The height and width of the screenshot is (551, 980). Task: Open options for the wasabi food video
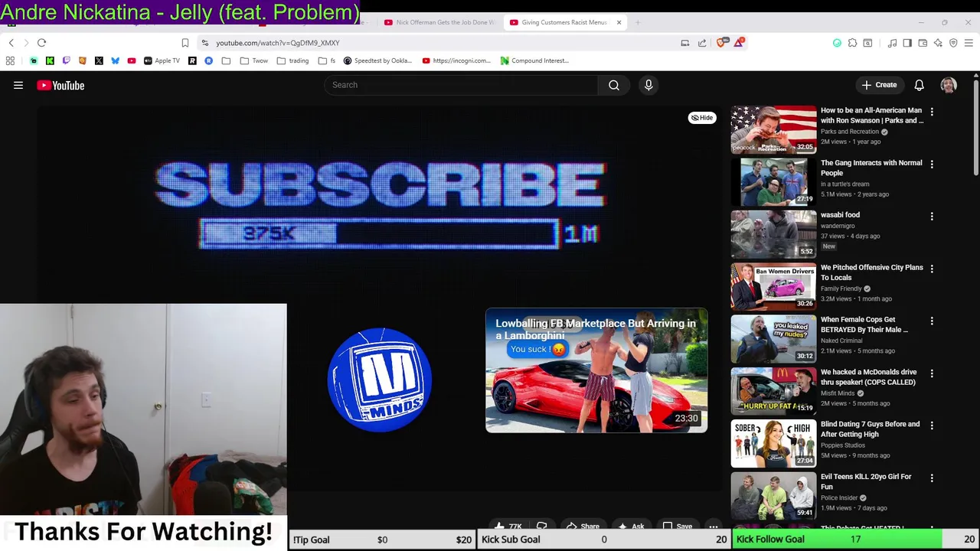[932, 217]
